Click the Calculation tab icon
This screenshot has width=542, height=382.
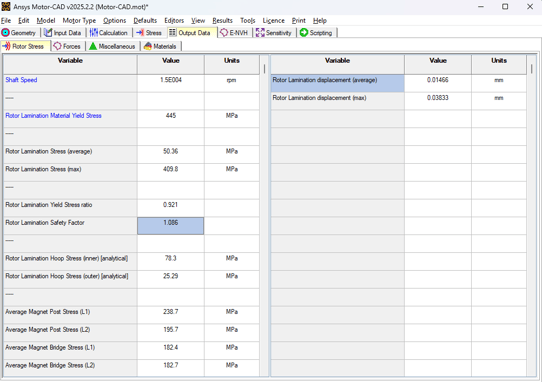pos(94,33)
